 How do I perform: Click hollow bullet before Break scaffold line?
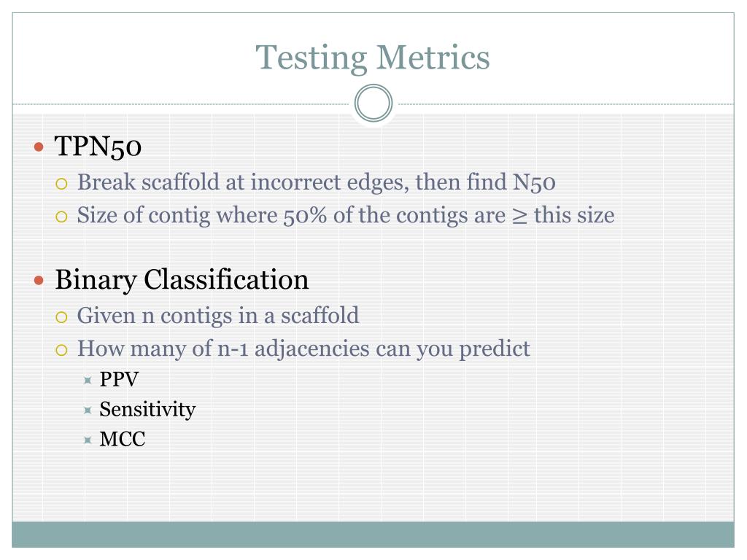point(61,184)
